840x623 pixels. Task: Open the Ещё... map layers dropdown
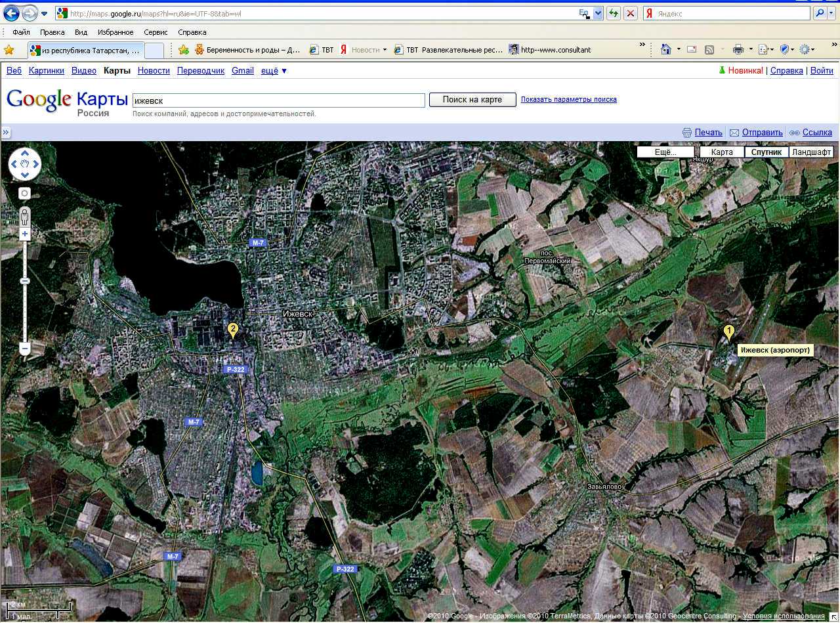pos(665,152)
